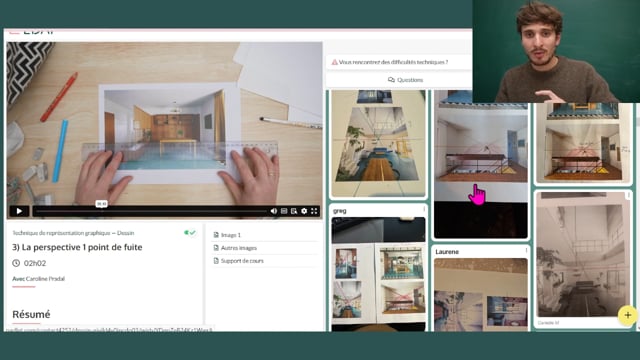
Task: Open the photo with the pink hand cursor over it
Action: [x=480, y=164]
